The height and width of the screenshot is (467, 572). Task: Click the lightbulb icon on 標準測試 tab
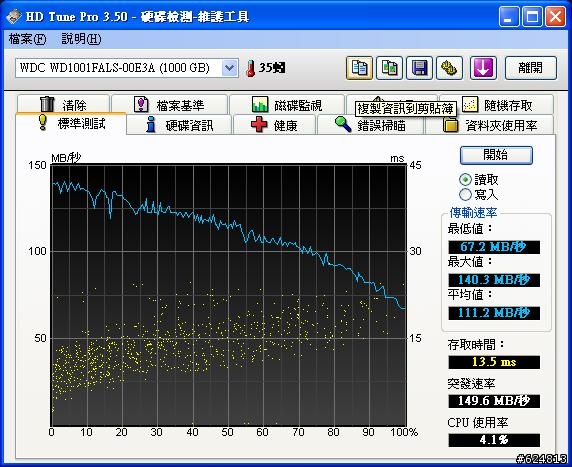click(x=43, y=123)
